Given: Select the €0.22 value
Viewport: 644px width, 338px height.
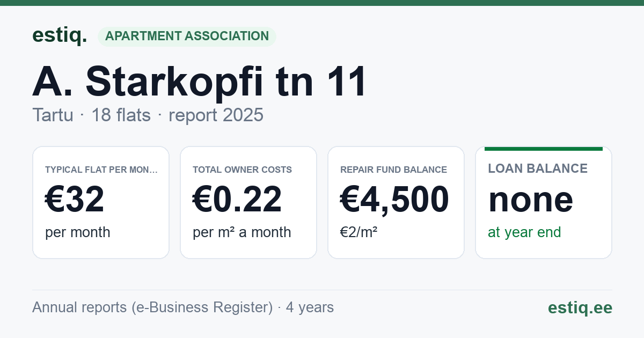Looking at the screenshot, I should (x=237, y=199).
